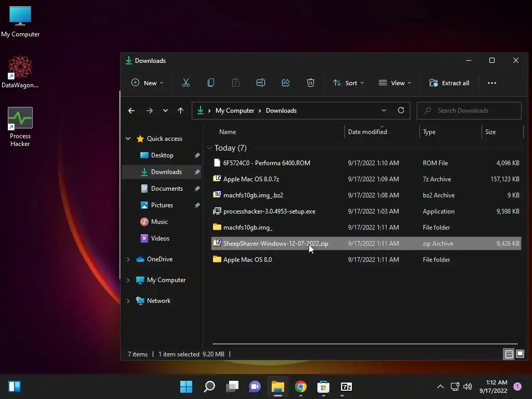
Task: Open Windows Start menu
Action: 186,387
